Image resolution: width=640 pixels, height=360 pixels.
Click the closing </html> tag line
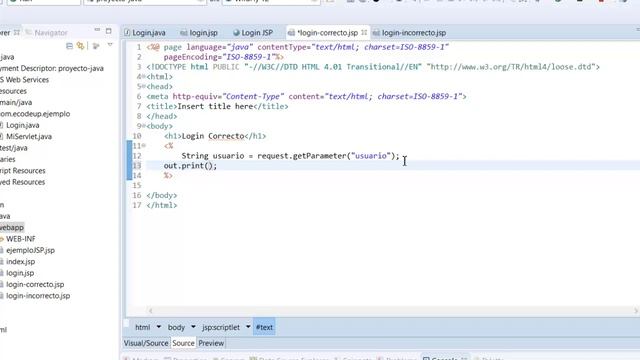(162, 205)
